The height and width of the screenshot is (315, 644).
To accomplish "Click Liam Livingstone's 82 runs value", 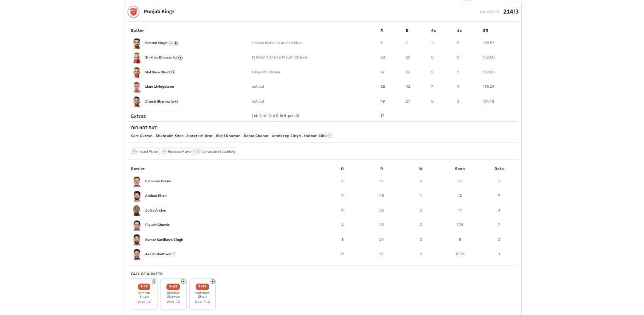I will (382, 86).
